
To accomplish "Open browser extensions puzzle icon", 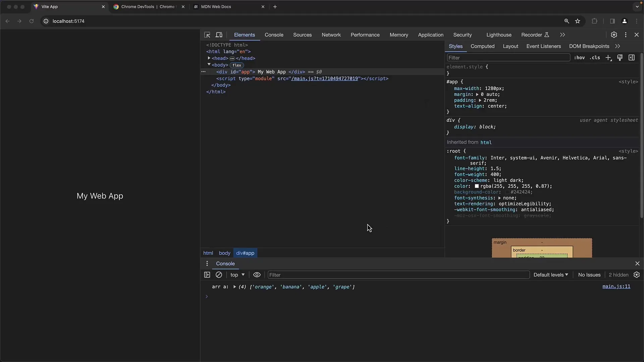I will [594, 21].
